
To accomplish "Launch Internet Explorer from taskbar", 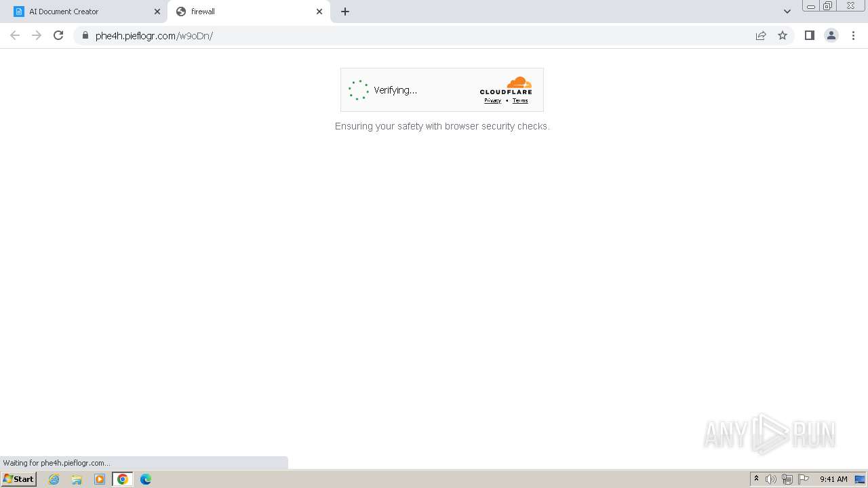I will pyautogui.click(x=54, y=479).
